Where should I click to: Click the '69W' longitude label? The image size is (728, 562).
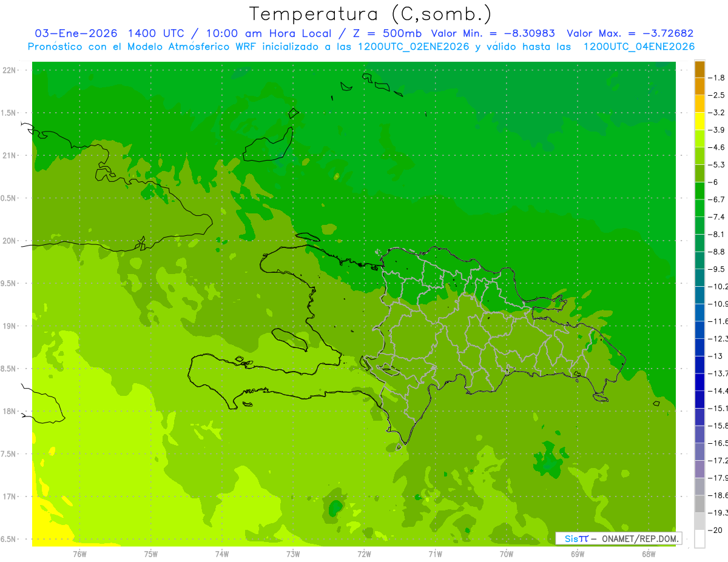[577, 554]
